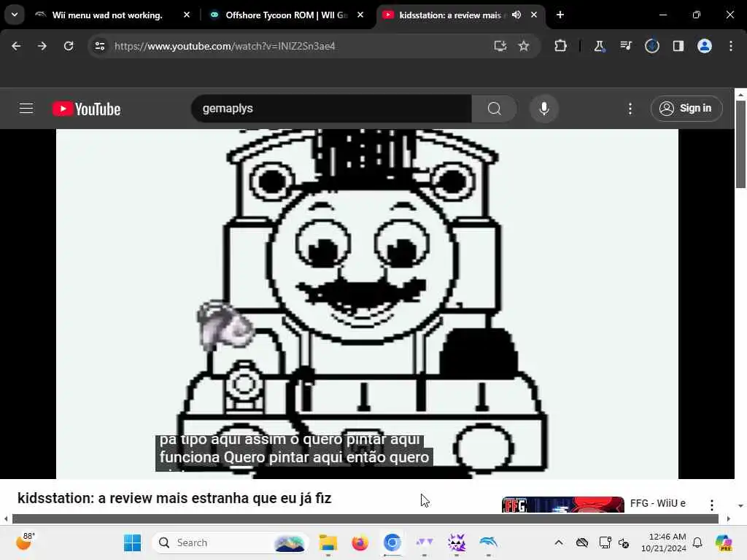Click the vertical page scrollbar thumb

point(740,144)
